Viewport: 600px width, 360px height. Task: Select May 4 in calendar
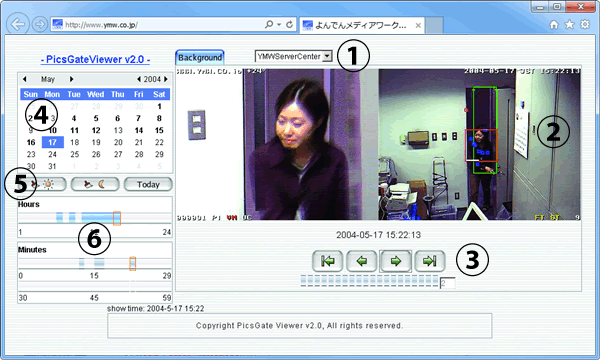point(74,118)
